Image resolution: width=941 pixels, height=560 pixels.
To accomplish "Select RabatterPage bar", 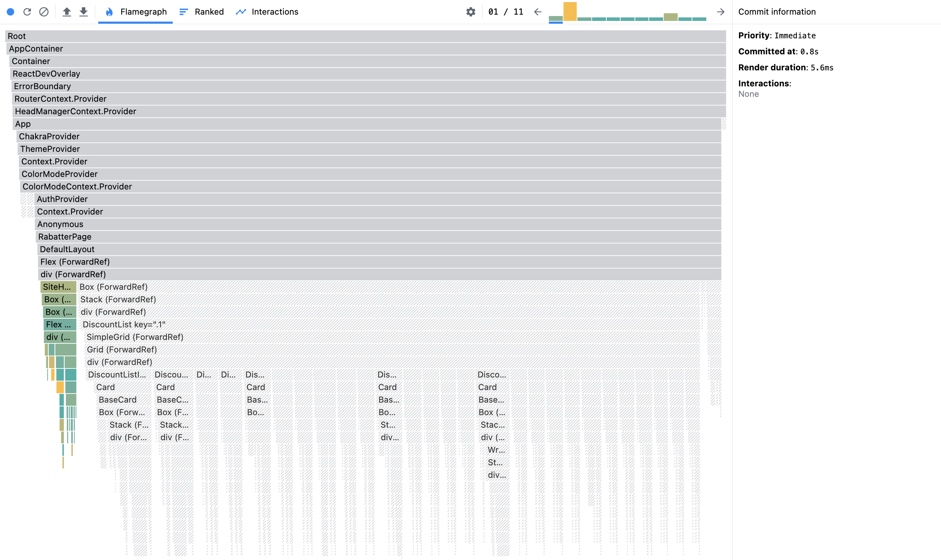I will pyautogui.click(x=379, y=236).
